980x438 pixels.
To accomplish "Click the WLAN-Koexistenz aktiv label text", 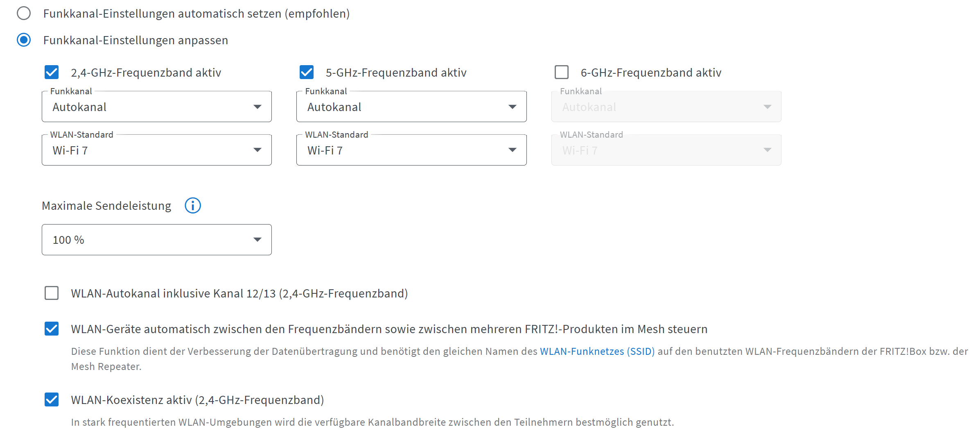I will 197,400.
